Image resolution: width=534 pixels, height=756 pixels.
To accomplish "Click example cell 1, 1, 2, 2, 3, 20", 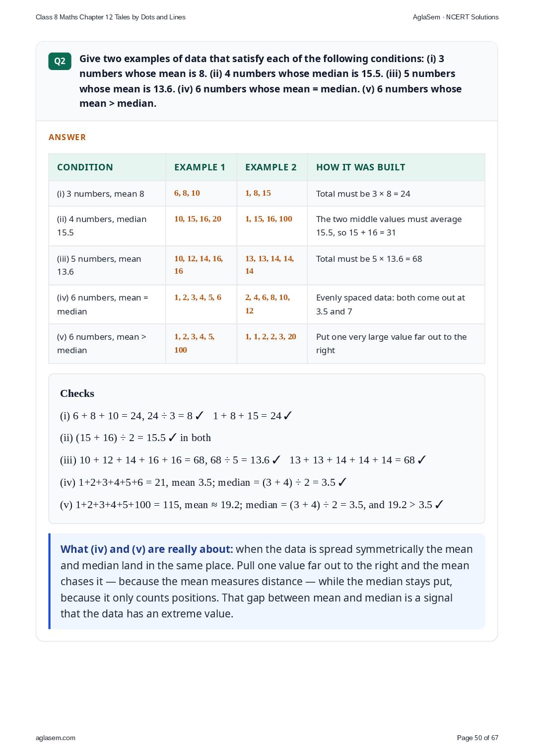I will point(270,337).
